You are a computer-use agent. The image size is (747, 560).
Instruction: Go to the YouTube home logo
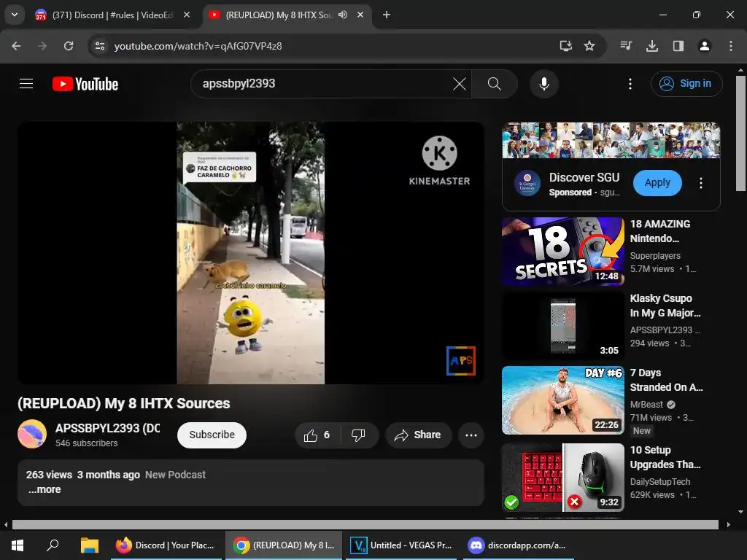pyautogui.click(x=85, y=84)
